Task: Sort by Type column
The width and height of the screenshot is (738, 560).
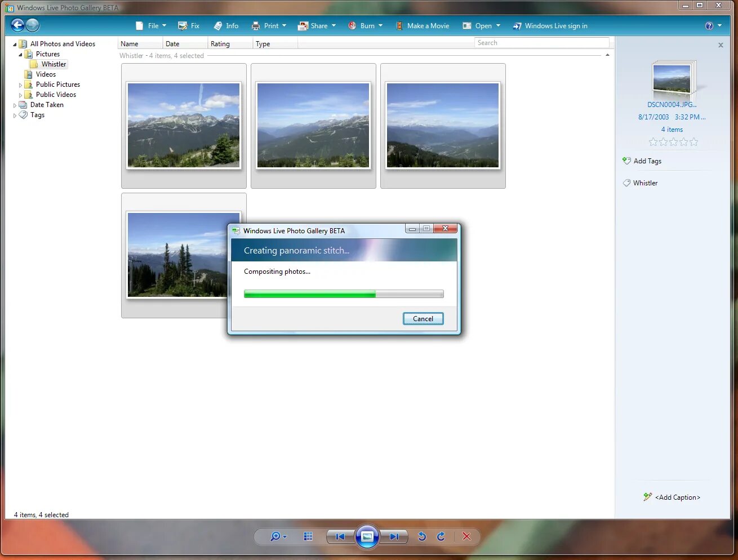Action: pos(275,44)
